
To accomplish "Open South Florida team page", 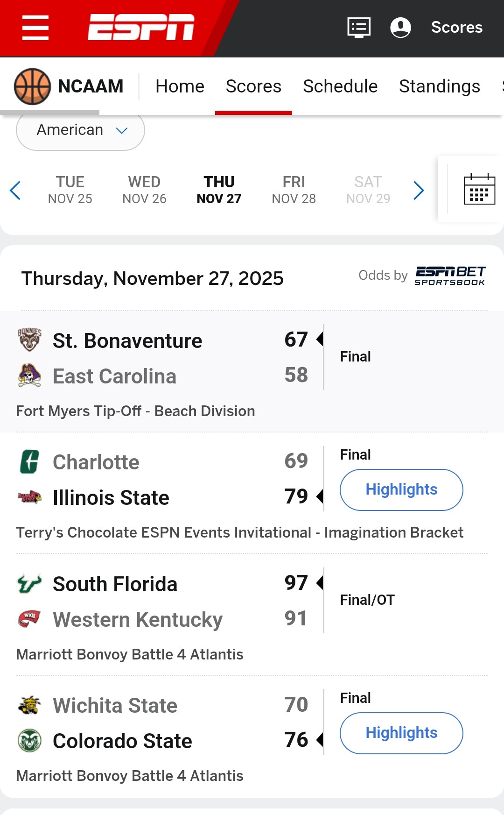I will point(115,584).
